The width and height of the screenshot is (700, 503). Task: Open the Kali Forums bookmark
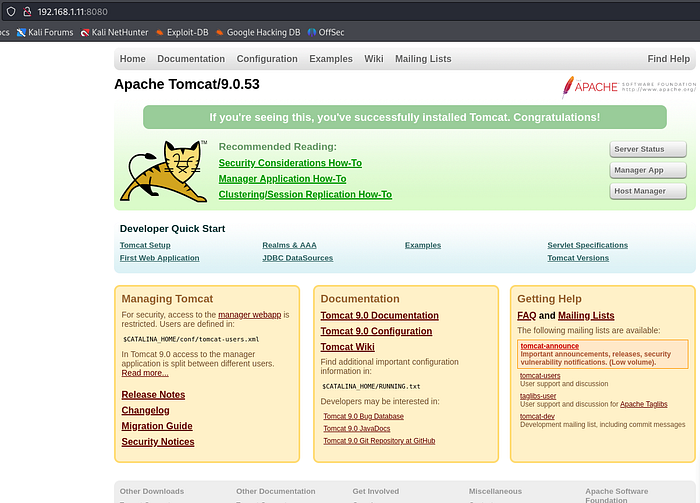[x=43, y=32]
